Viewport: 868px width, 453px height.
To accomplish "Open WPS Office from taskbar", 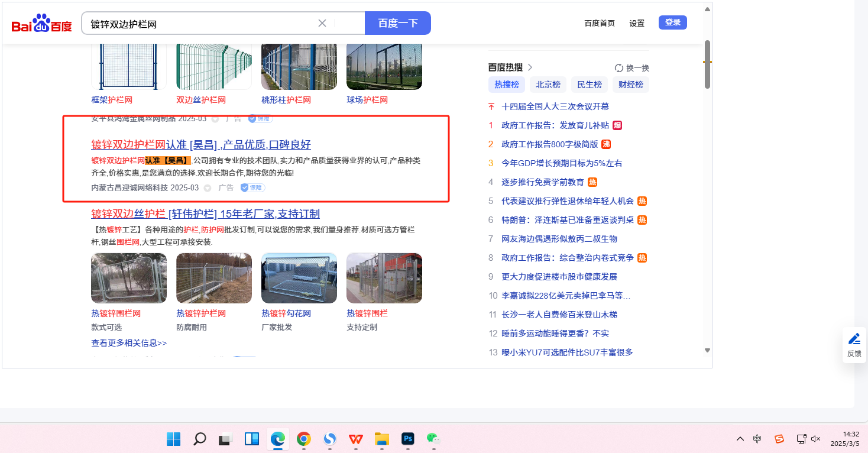I will click(355, 439).
